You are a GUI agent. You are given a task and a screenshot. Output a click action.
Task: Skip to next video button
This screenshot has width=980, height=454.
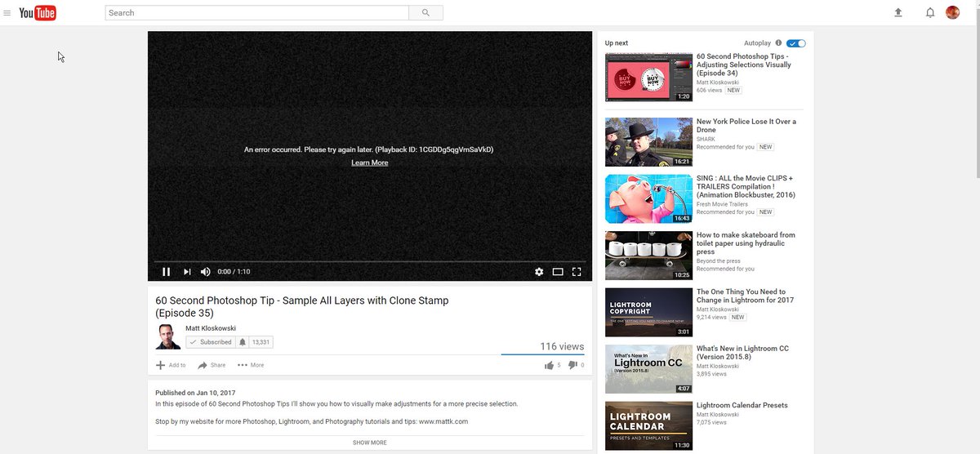coord(187,272)
